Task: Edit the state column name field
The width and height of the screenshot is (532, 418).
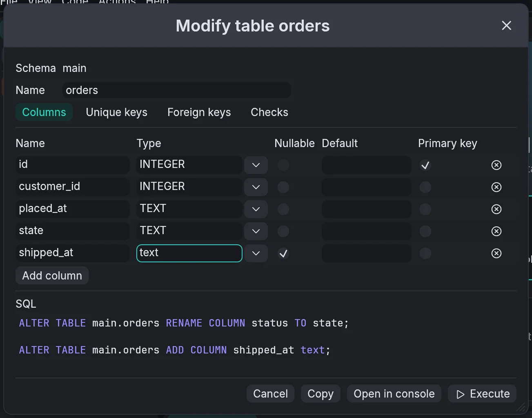Action: point(73,231)
